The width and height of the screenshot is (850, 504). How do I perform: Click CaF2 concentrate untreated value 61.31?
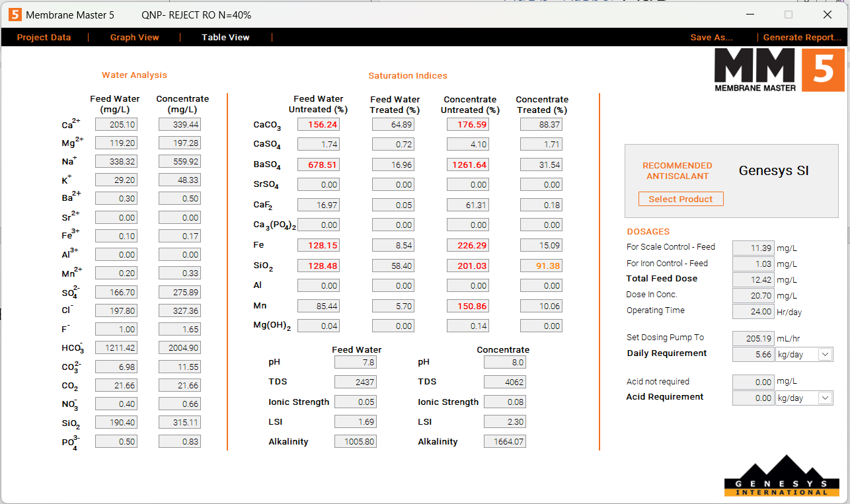point(469,205)
